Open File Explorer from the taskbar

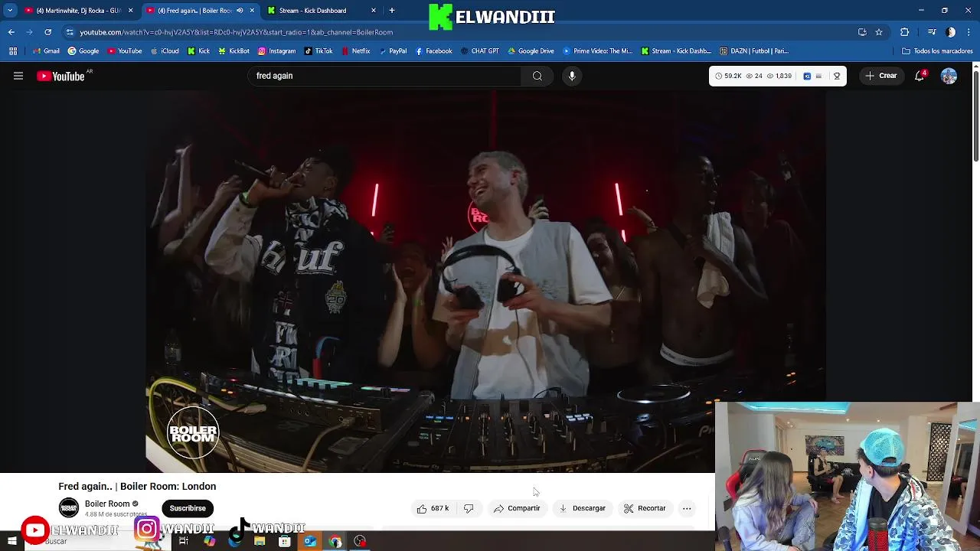[x=260, y=541]
